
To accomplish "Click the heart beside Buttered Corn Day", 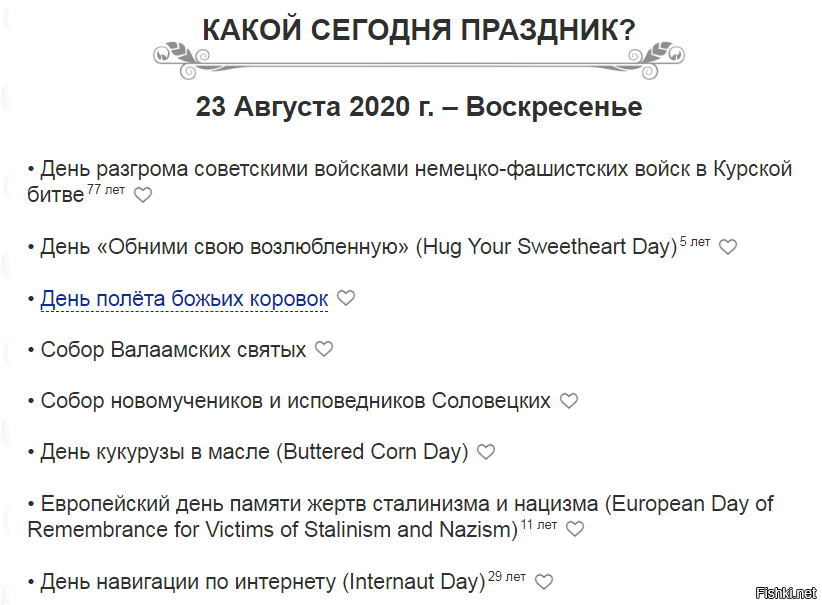I will pos(487,451).
